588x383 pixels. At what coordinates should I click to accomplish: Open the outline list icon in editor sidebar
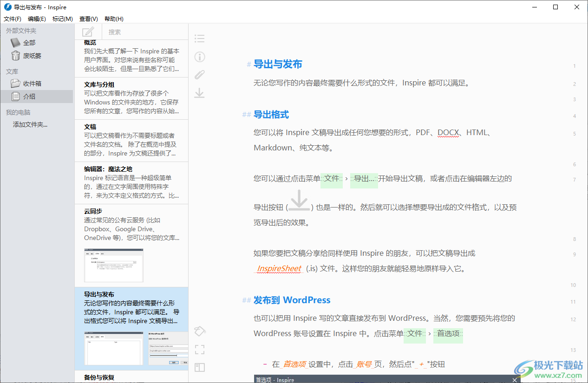[x=199, y=39]
